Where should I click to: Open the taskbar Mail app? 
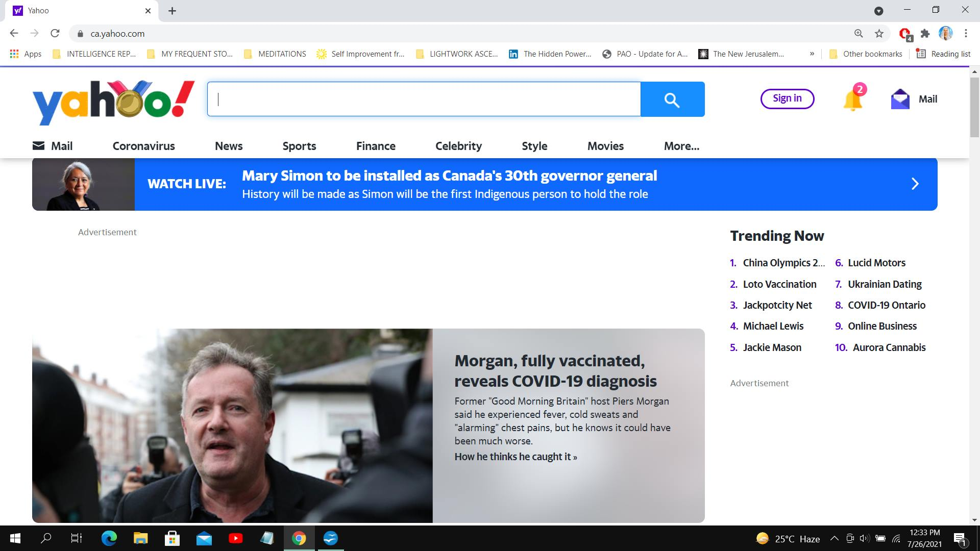(204, 538)
